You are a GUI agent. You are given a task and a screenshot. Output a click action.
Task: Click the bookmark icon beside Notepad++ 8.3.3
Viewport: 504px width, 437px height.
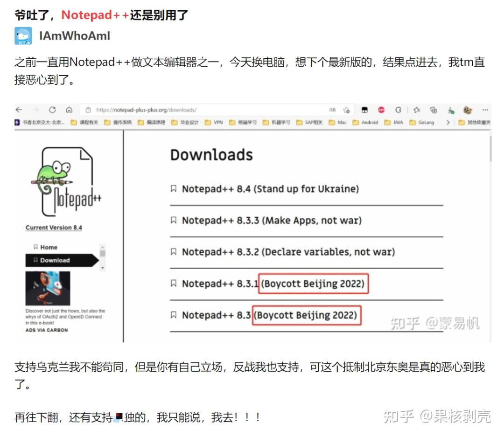pos(174,220)
